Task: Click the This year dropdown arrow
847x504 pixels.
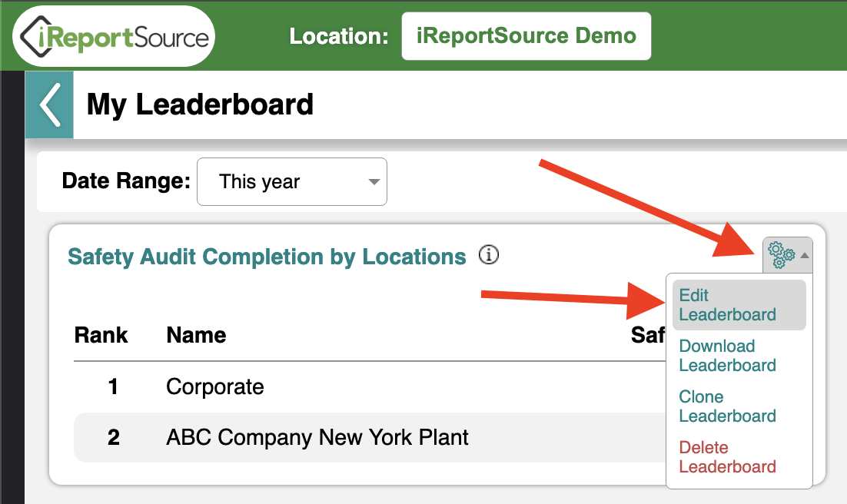Action: (x=374, y=182)
